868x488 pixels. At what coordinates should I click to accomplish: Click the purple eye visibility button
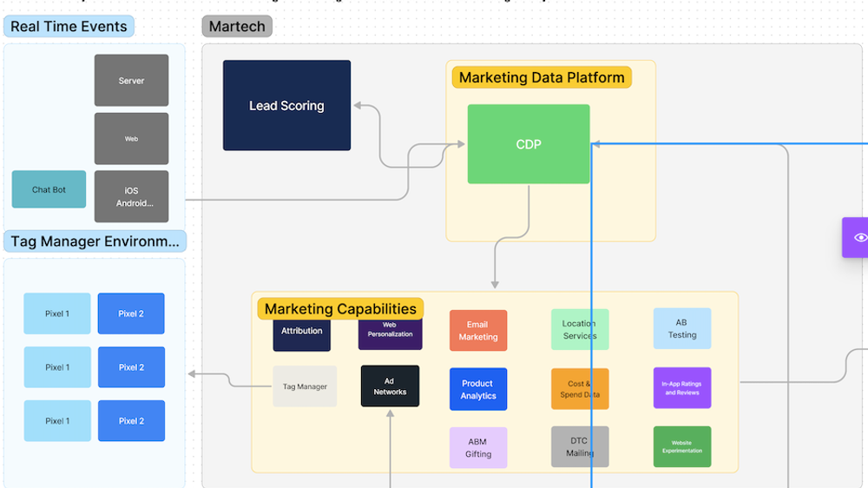(856, 238)
